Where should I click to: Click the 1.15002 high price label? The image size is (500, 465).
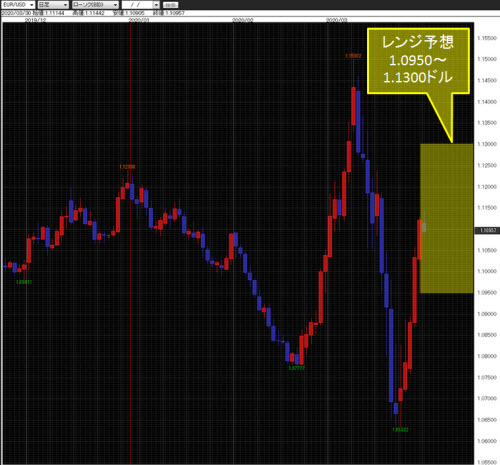[x=353, y=56]
